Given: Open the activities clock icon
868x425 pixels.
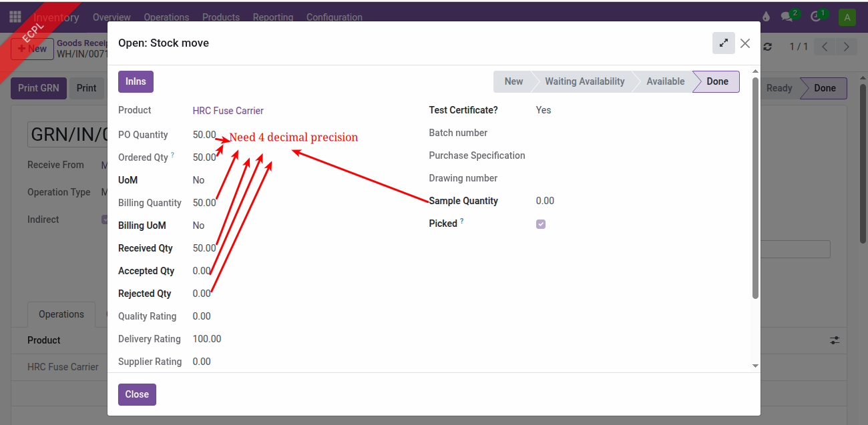Looking at the screenshot, I should tap(815, 17).
